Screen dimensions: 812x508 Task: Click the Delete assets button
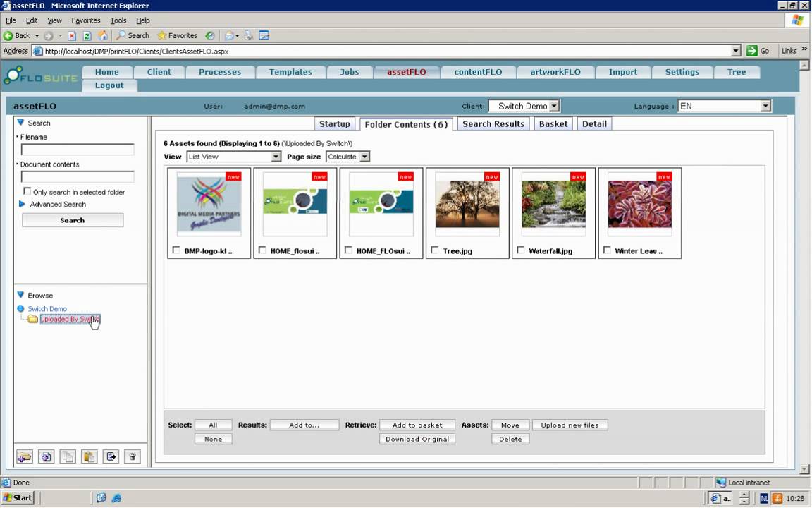(510, 439)
